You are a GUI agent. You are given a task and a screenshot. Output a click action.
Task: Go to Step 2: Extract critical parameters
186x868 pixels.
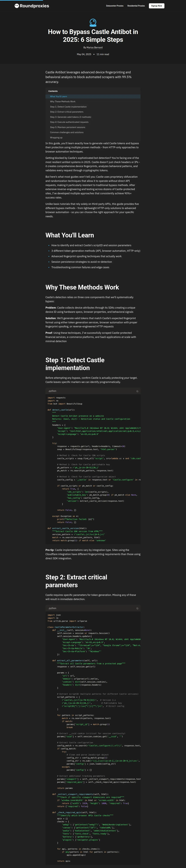click(66, 112)
